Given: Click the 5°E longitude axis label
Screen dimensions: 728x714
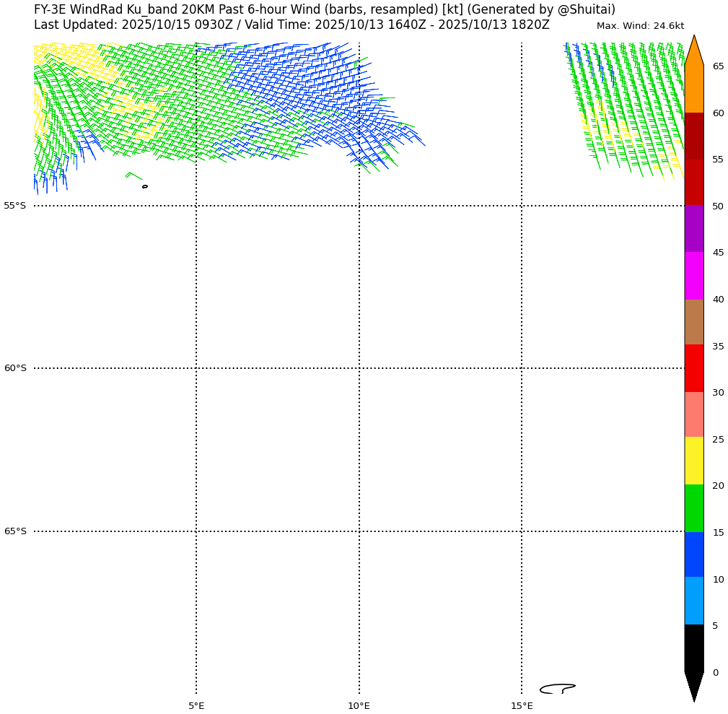Looking at the screenshot, I should 196,706.
